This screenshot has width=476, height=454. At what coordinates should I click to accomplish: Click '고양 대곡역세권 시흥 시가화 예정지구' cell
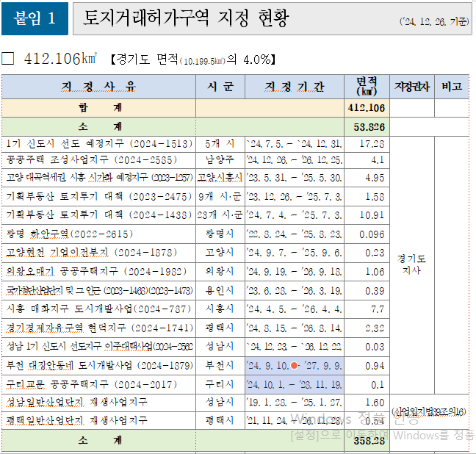[98, 178]
